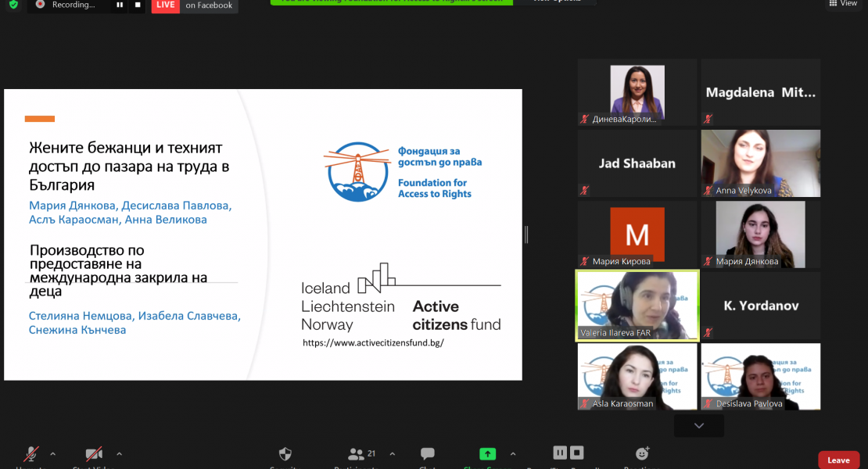The width and height of the screenshot is (868, 469).
Task: Open the Reactions emoji menu
Action: tap(642, 454)
